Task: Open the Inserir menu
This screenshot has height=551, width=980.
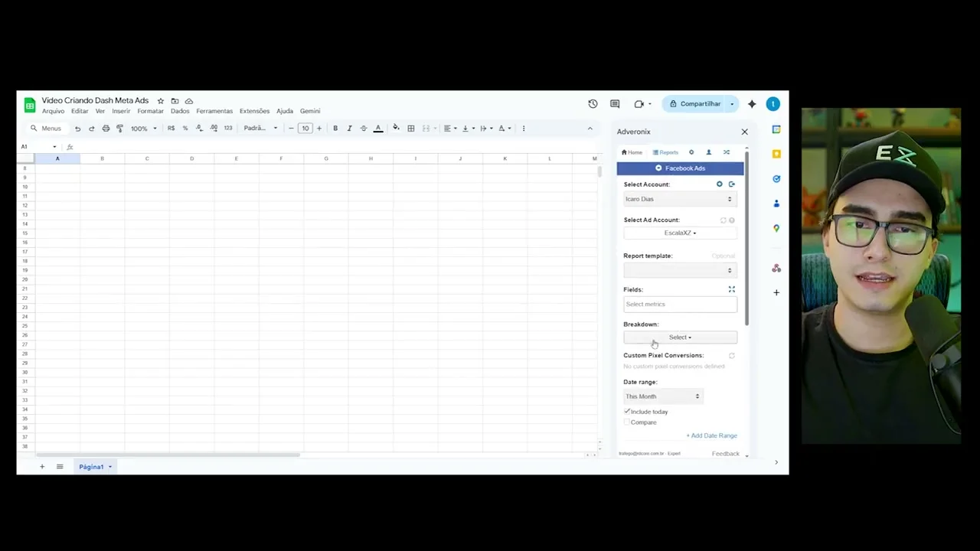Action: 121,111
